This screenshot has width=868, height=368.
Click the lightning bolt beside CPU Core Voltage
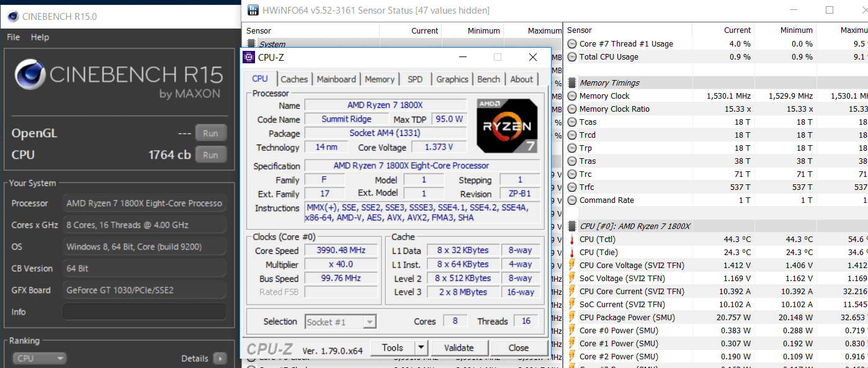(x=572, y=266)
